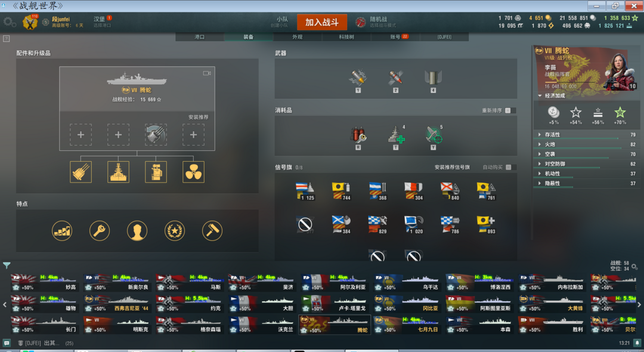Enable the 自动购买 signal flag checkbox
The image size is (644, 352).
tap(509, 167)
